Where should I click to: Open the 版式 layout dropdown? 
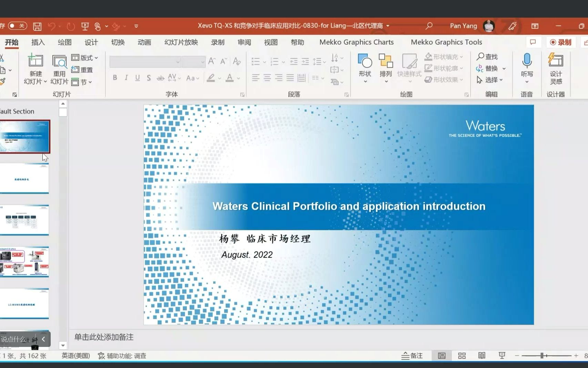click(84, 58)
